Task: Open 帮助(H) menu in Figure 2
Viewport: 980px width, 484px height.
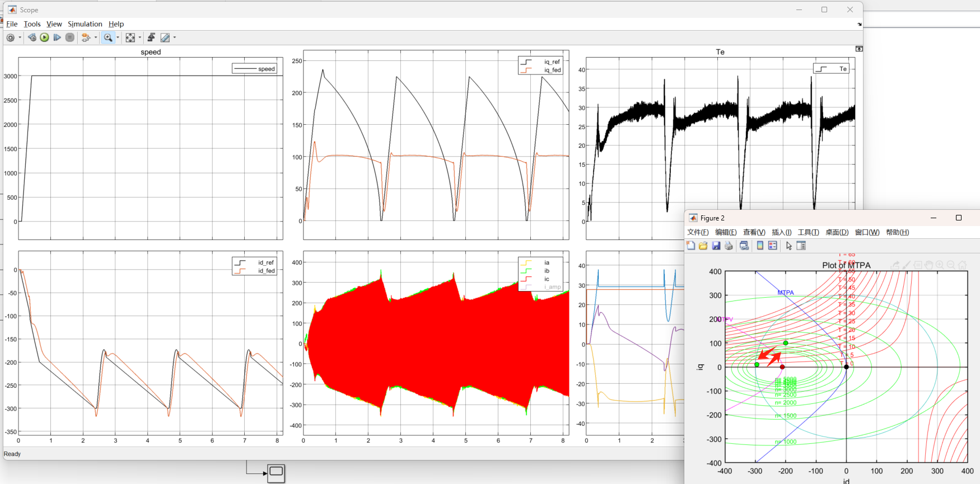Action: [897, 232]
